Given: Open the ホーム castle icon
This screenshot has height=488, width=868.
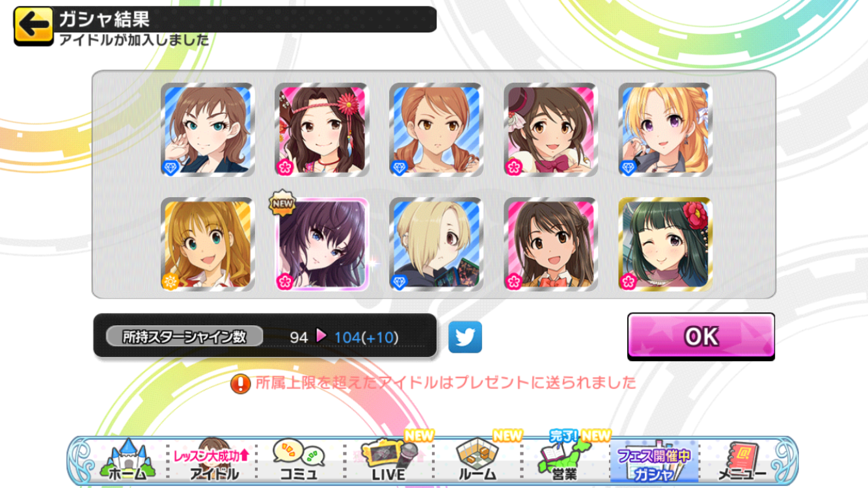Looking at the screenshot, I should pyautogui.click(x=127, y=461).
